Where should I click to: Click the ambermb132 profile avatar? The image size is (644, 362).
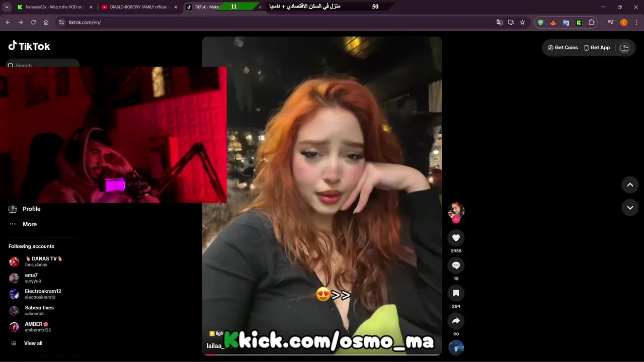[14, 327]
